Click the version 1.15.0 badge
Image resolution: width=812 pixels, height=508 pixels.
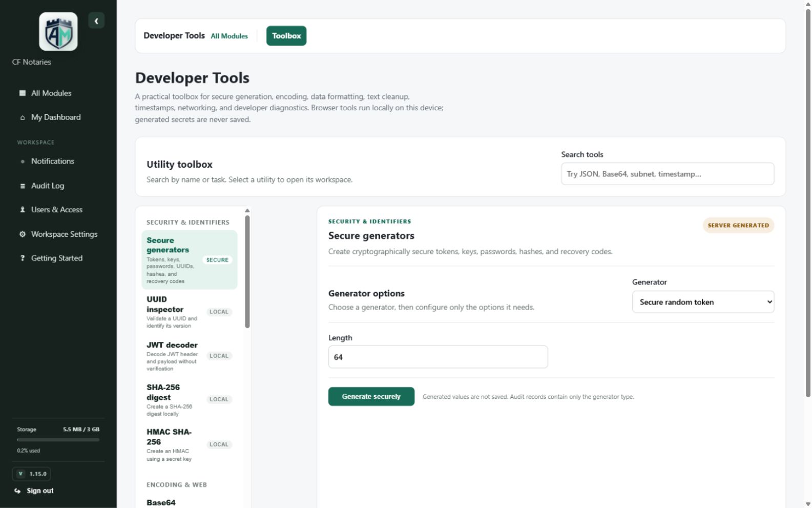click(32, 474)
